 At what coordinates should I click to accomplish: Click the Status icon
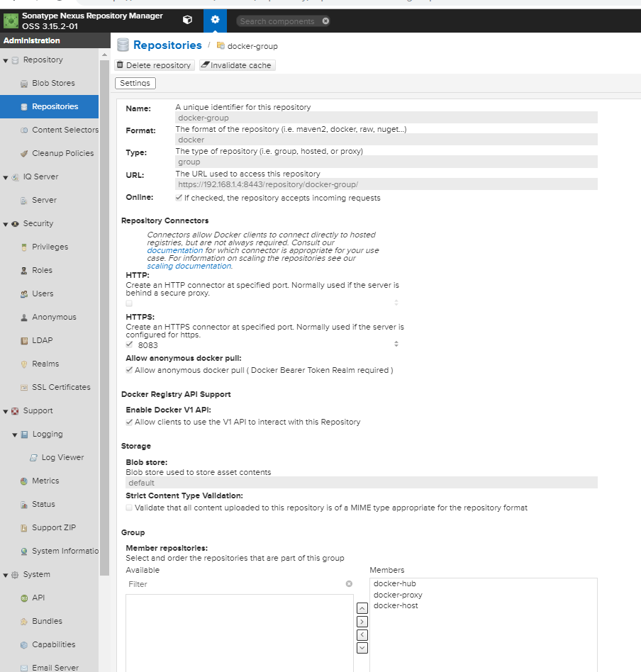pyautogui.click(x=24, y=505)
